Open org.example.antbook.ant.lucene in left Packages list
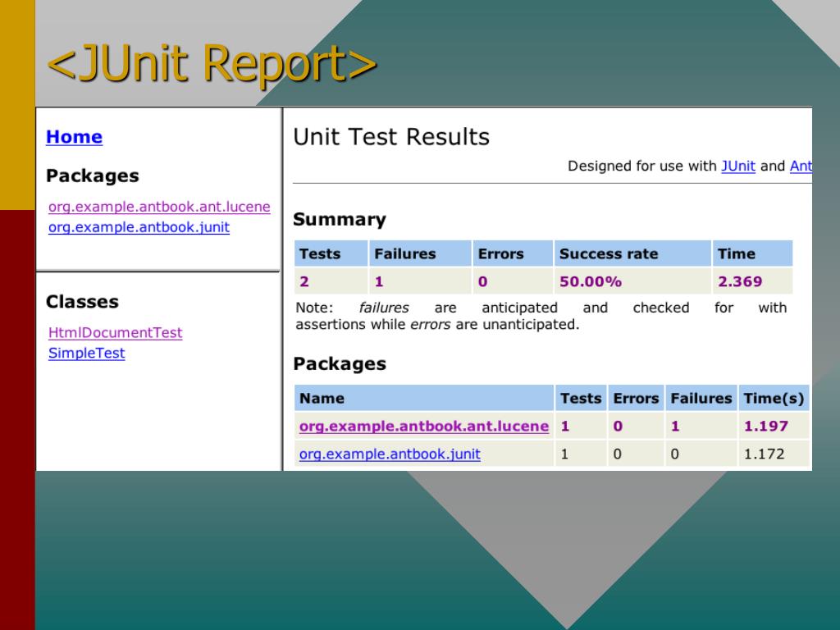 [159, 207]
